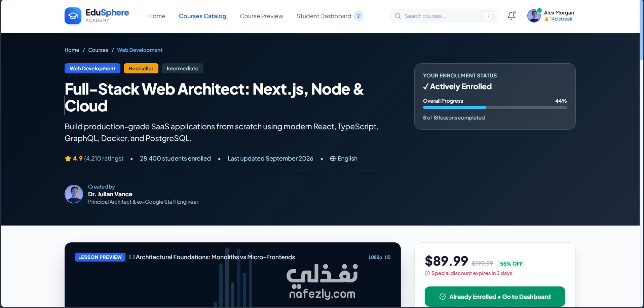Click the clock icon by discount expiry
644x308 pixels.
[427, 273]
